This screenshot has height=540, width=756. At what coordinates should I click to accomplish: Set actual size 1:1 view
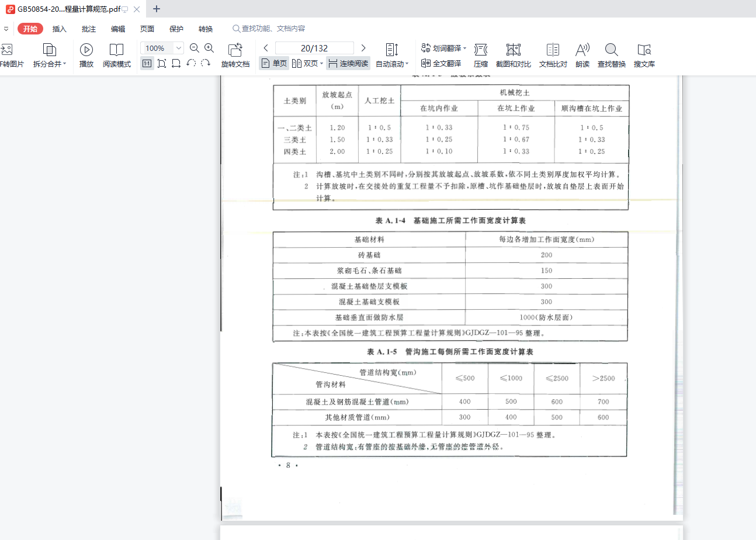[147, 63]
